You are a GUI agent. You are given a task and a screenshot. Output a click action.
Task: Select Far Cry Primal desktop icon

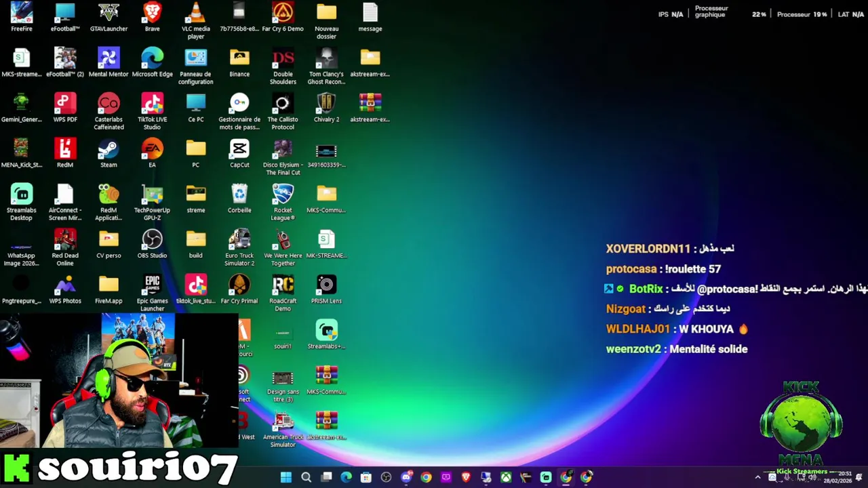239,289
